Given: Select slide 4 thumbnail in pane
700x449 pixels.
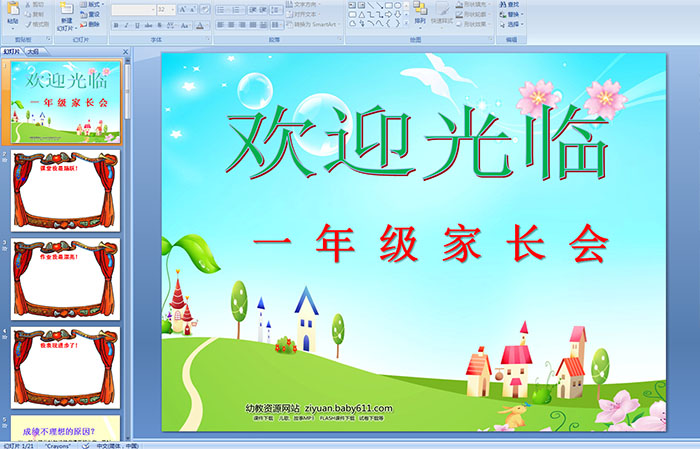Looking at the screenshot, I should [x=66, y=368].
